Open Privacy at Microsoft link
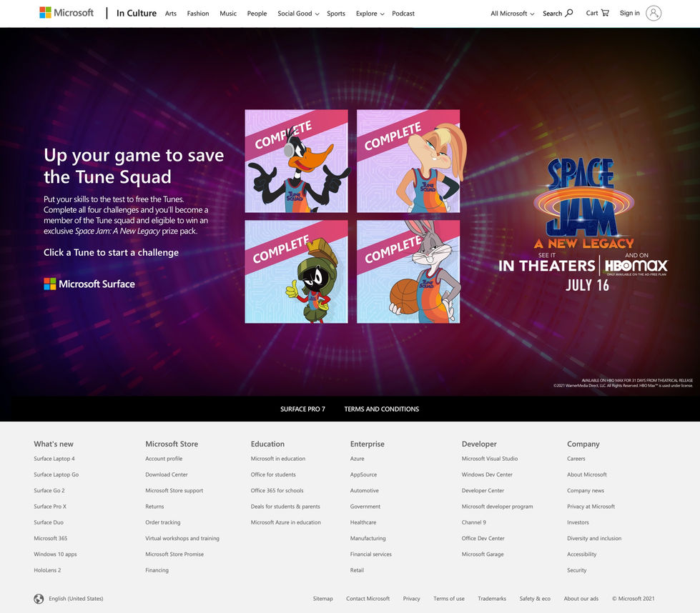700x613 pixels. [x=591, y=507]
